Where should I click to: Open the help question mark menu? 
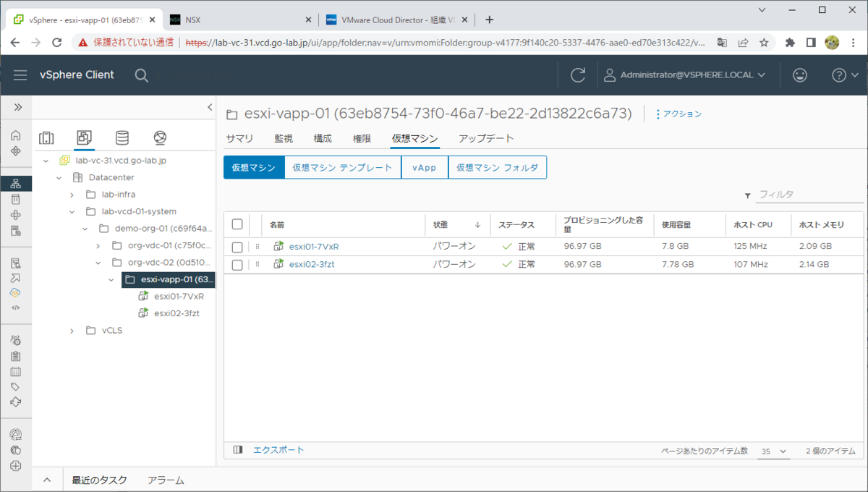(844, 75)
